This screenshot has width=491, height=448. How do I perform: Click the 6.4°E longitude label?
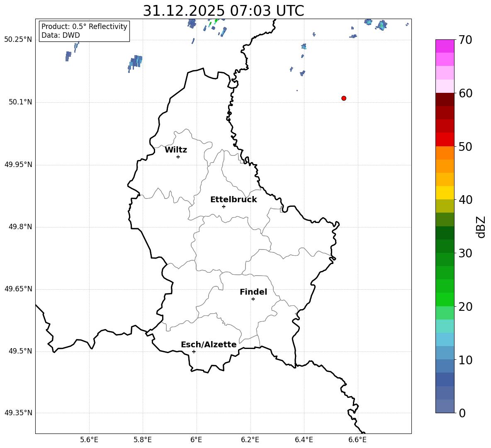tap(304, 440)
